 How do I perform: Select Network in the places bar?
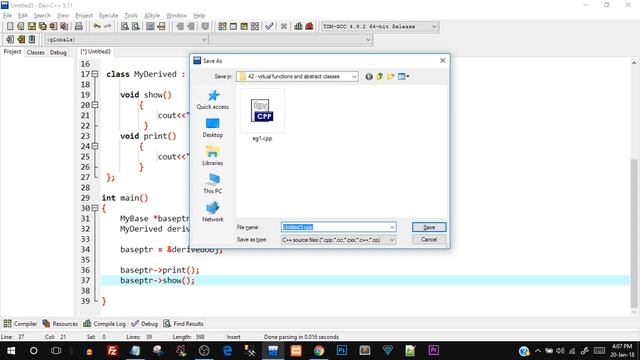(213, 212)
